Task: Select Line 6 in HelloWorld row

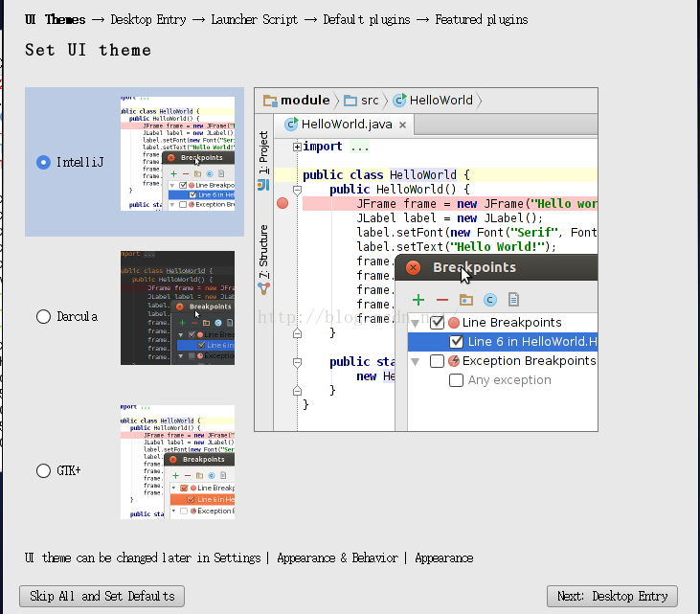Action: [x=503, y=342]
